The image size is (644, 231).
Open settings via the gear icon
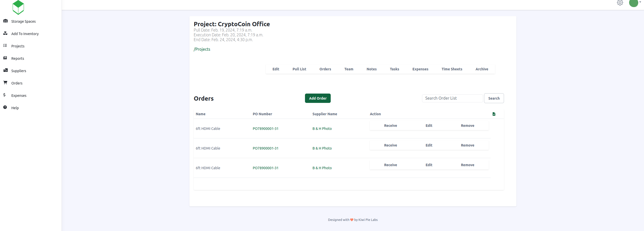pyautogui.click(x=620, y=3)
